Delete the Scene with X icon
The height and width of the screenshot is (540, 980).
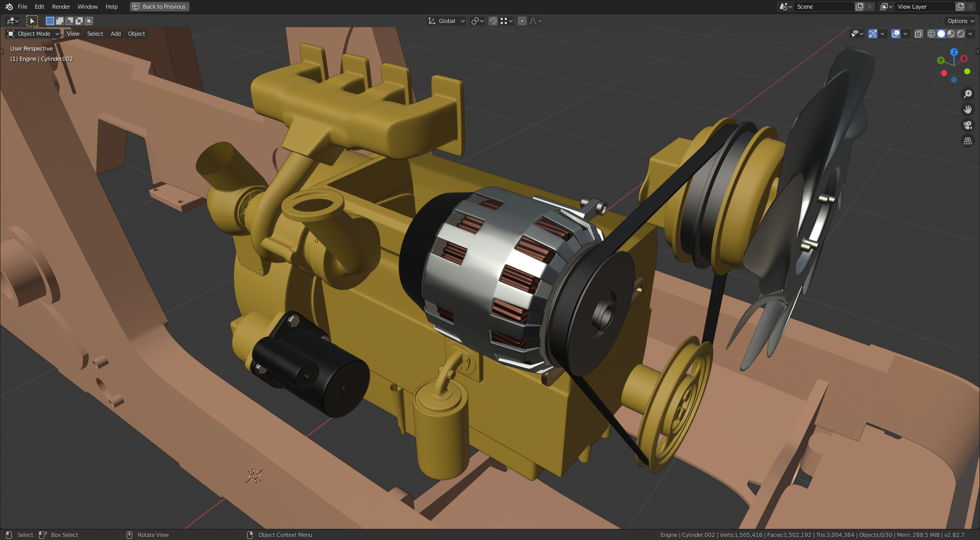pos(870,7)
